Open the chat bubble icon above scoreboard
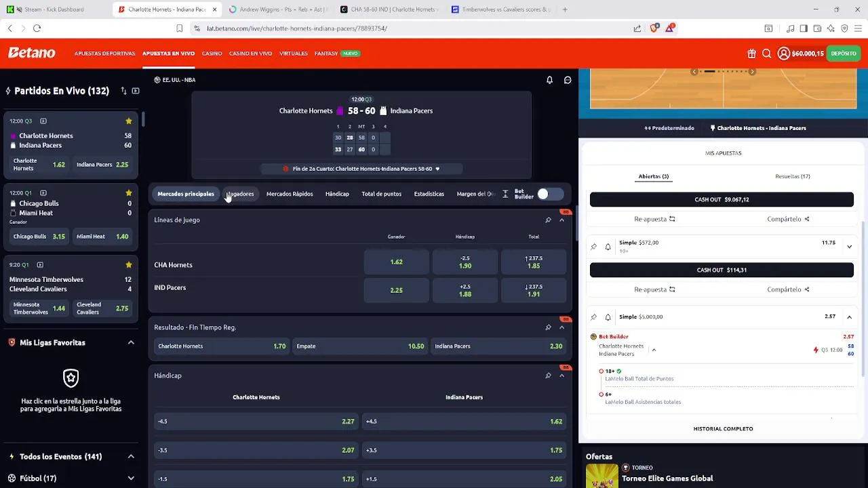The image size is (868, 488). (x=568, y=80)
